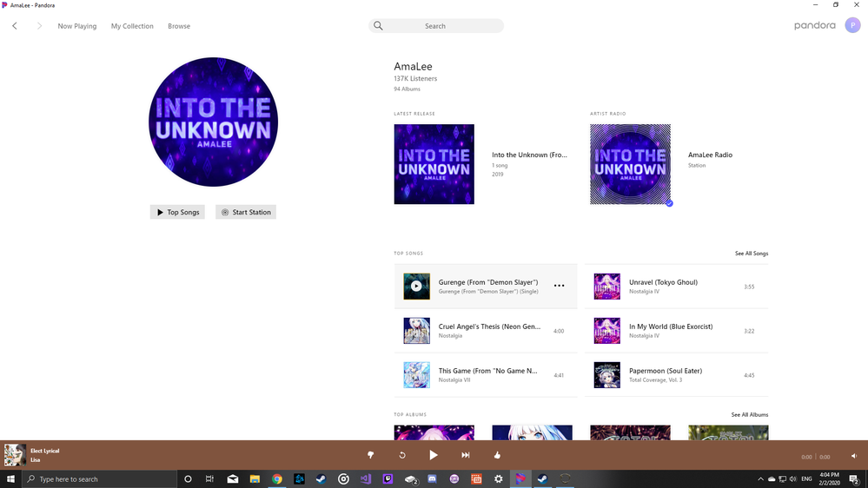Screen dimensions: 868x488
Task: Click the thumbs up icon
Action: coord(498,455)
